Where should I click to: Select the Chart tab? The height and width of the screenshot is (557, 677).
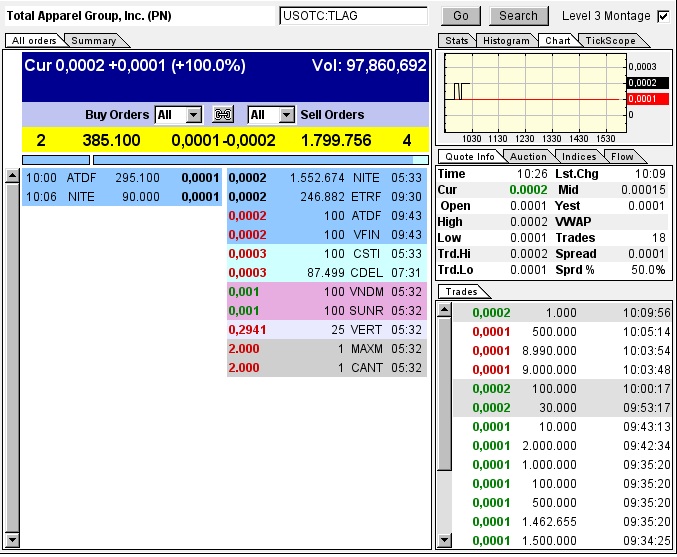(557, 41)
